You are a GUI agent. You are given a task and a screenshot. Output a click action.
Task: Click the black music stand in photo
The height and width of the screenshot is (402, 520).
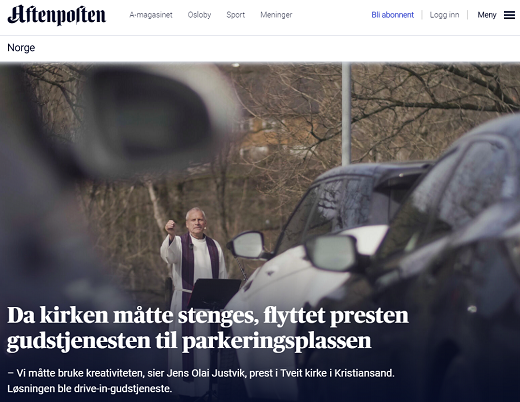[214, 293]
